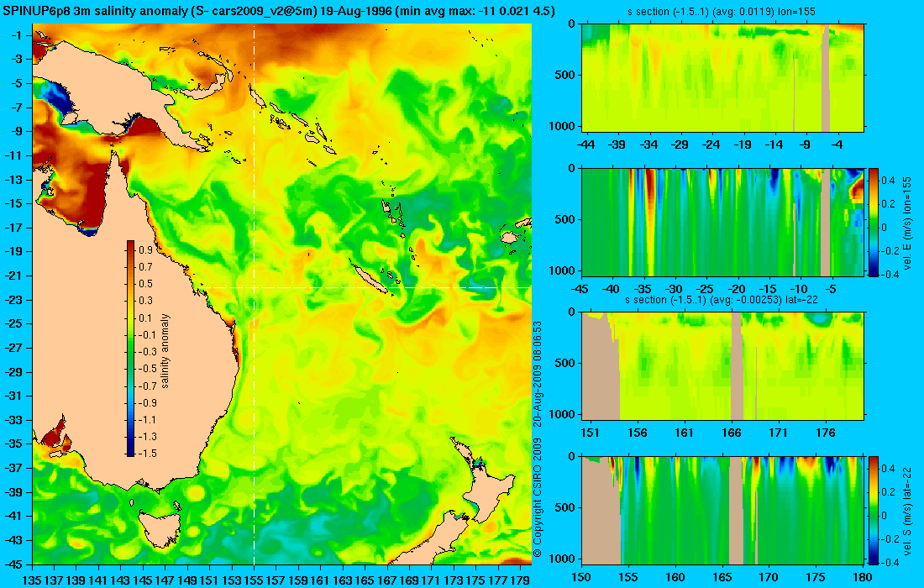Click latitude label -43 on the main map axis
The width and height of the screenshot is (924, 588).
pos(14,540)
